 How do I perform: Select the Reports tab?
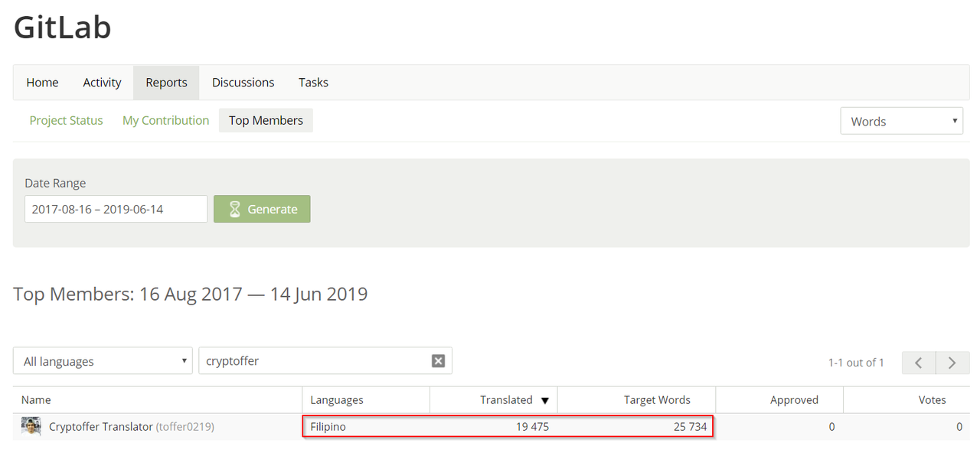point(166,83)
